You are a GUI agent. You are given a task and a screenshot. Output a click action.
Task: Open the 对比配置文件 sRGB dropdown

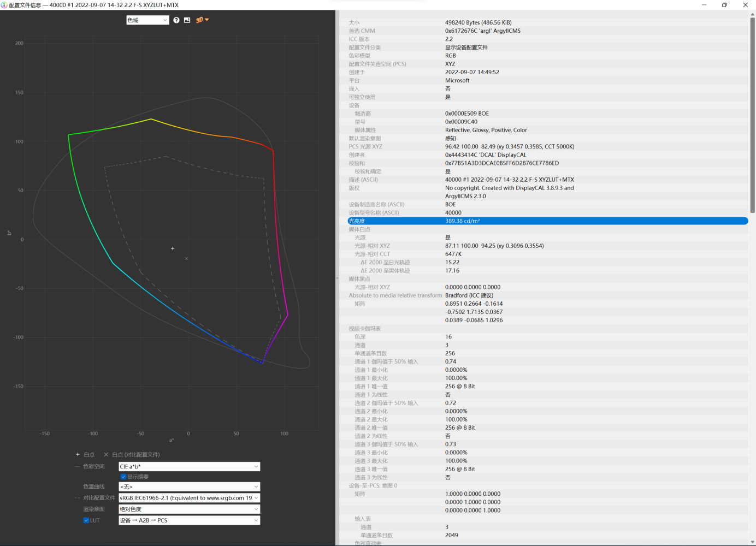(189, 498)
